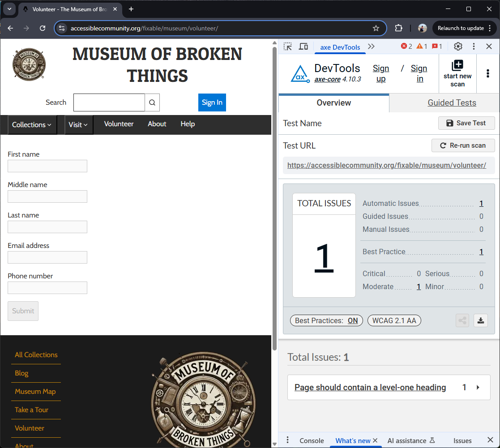Click the museum logo in header
Viewport: 500px width, 448px height.
click(x=29, y=64)
